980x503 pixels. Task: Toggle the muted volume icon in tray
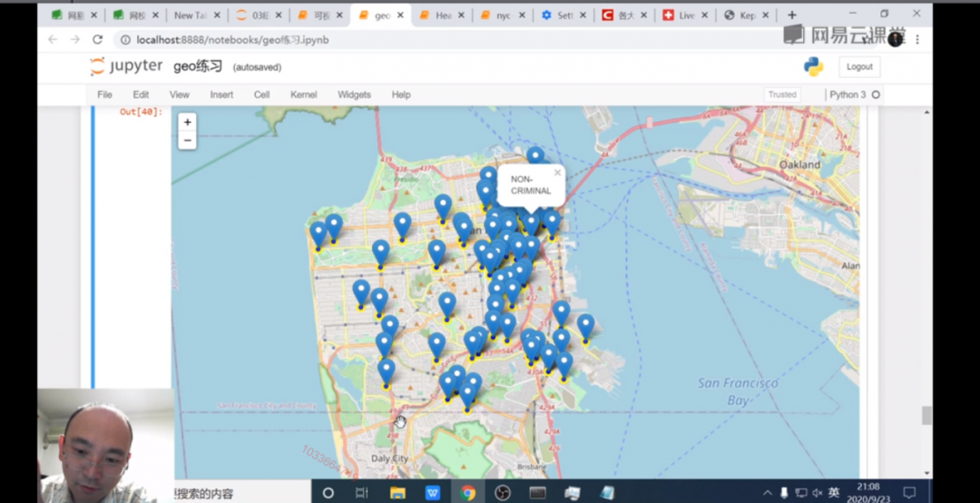817,493
